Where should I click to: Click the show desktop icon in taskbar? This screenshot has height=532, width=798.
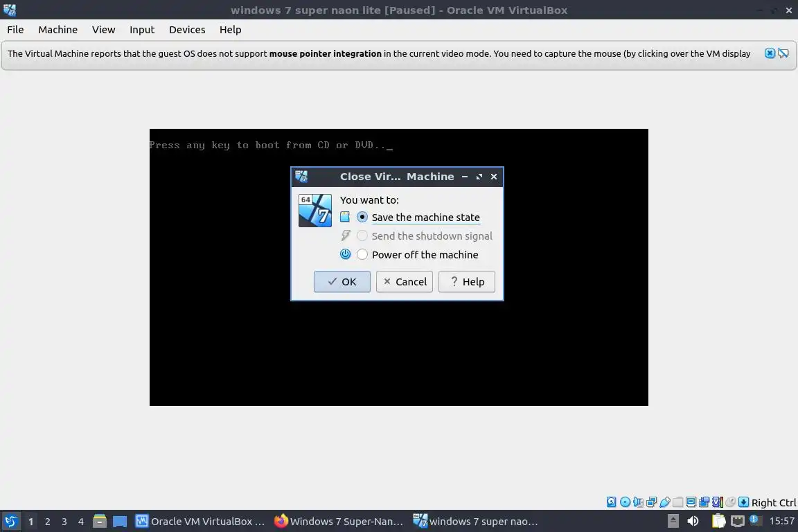tap(120, 522)
